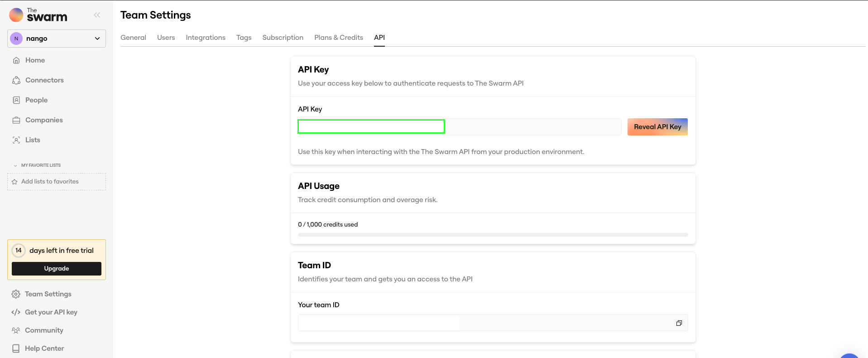Switch to the Plans & Credits tab
Viewport: 868px width, 358px height.
(x=339, y=38)
